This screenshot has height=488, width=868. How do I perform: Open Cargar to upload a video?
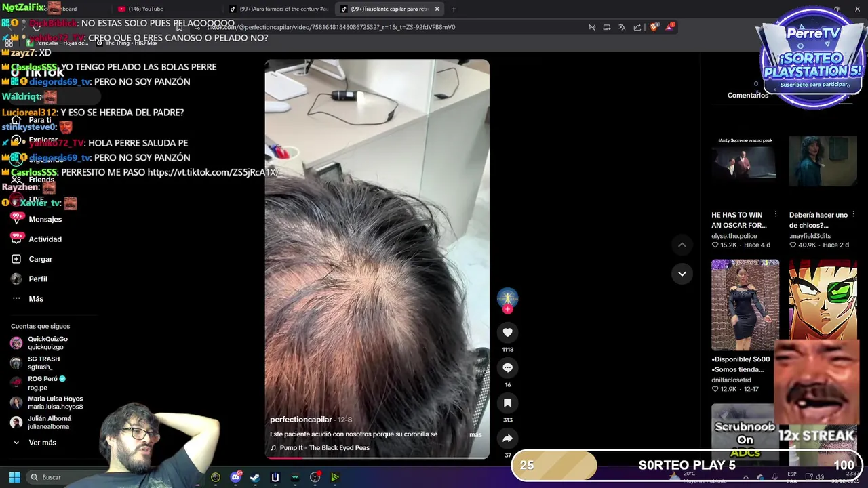[x=32, y=259]
